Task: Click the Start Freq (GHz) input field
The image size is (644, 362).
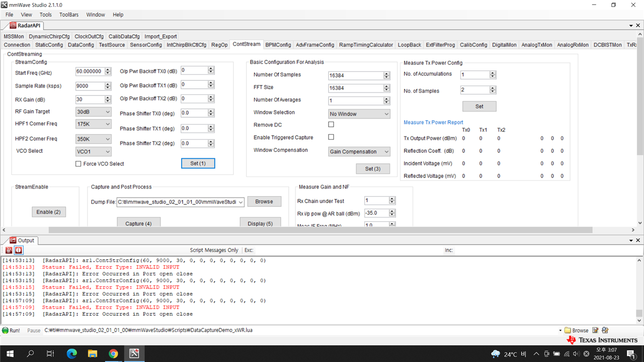Action: pos(90,72)
